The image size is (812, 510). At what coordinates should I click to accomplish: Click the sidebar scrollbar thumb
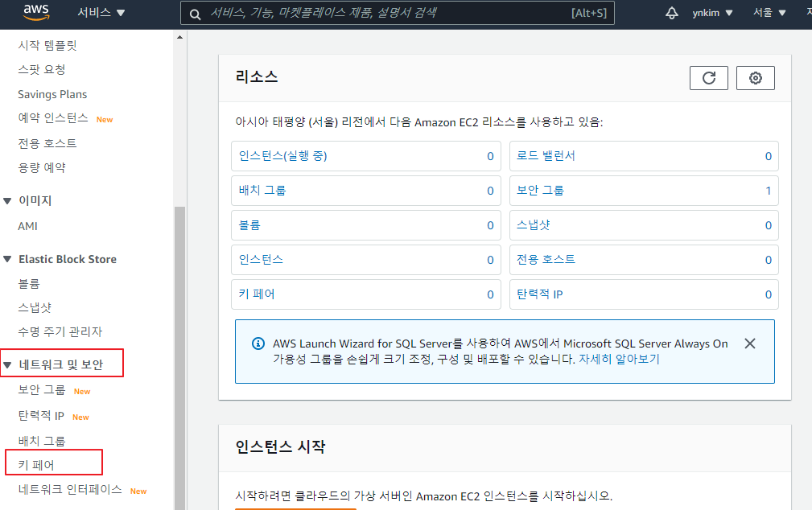179,358
